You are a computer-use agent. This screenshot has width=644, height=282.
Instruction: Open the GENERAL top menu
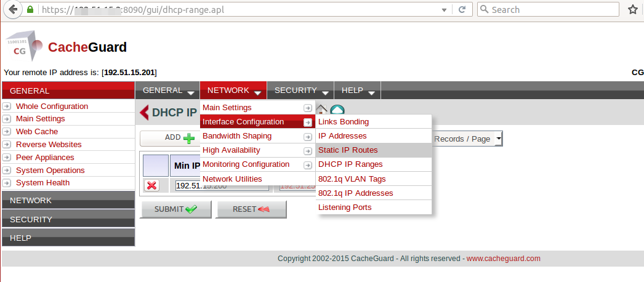167,91
